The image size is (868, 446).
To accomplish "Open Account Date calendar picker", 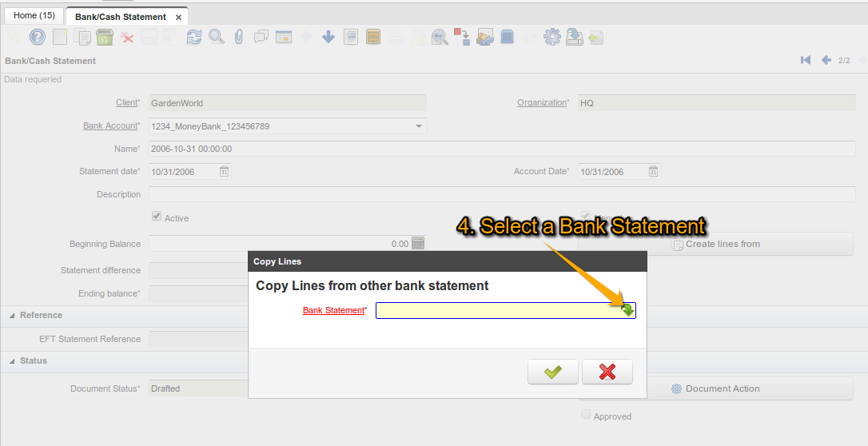I will 653,172.
